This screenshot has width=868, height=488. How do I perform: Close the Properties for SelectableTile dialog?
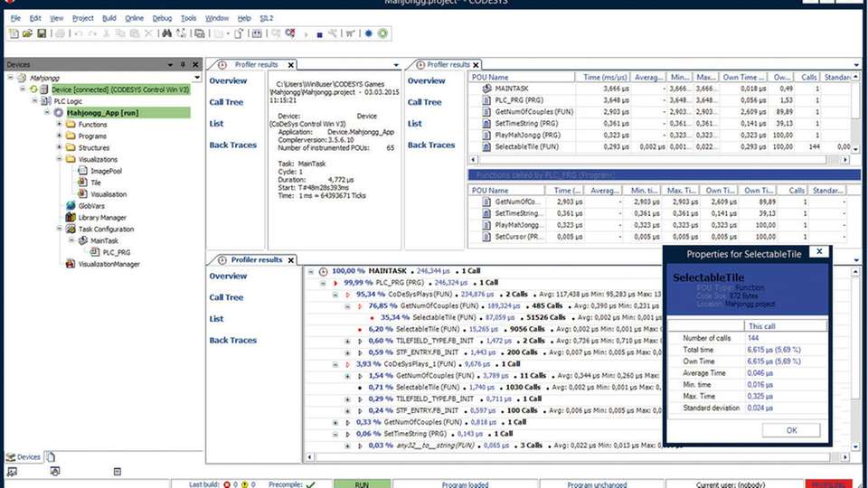(819, 252)
